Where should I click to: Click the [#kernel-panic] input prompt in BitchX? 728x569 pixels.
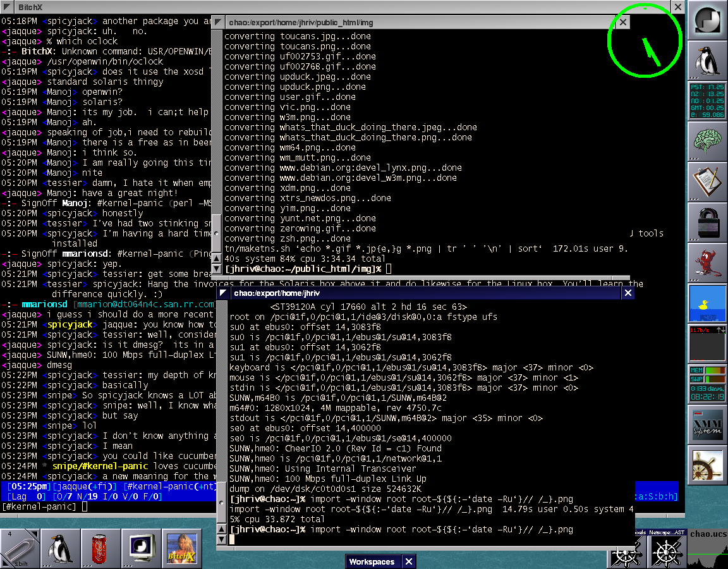(x=45, y=507)
